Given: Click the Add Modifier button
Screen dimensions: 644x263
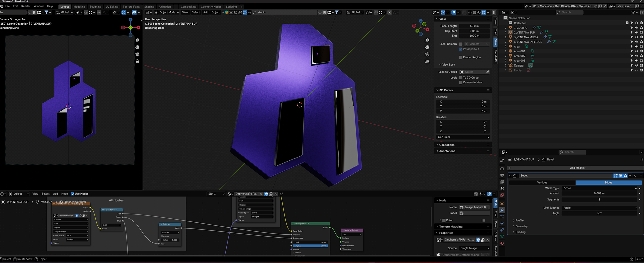Looking at the screenshot, I should coord(577,168).
